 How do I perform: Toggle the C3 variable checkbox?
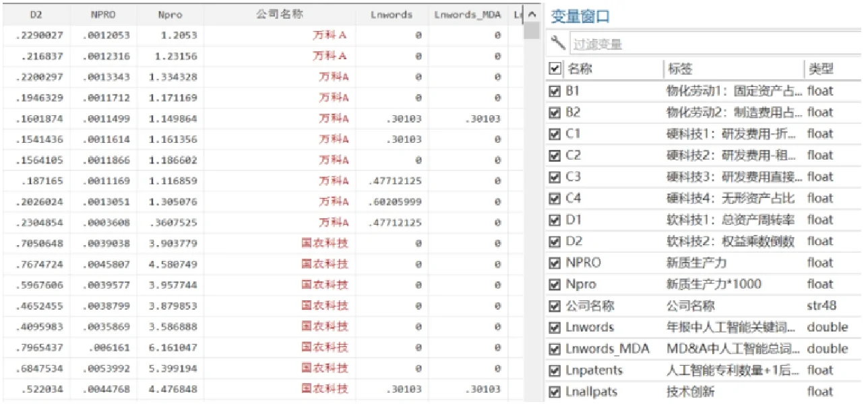click(x=555, y=177)
